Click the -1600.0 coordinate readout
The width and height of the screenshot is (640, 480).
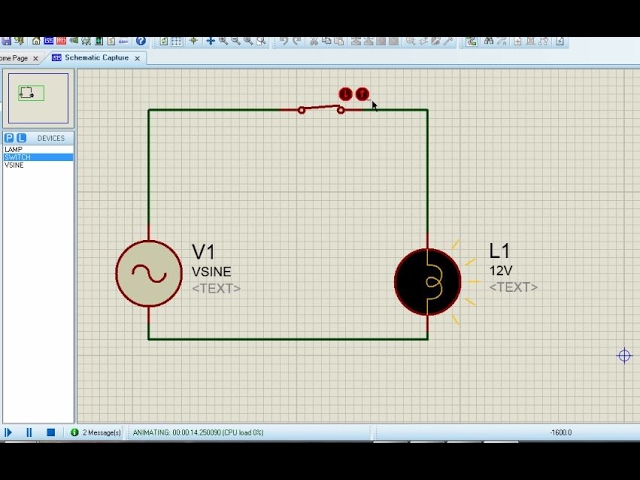(x=561, y=432)
